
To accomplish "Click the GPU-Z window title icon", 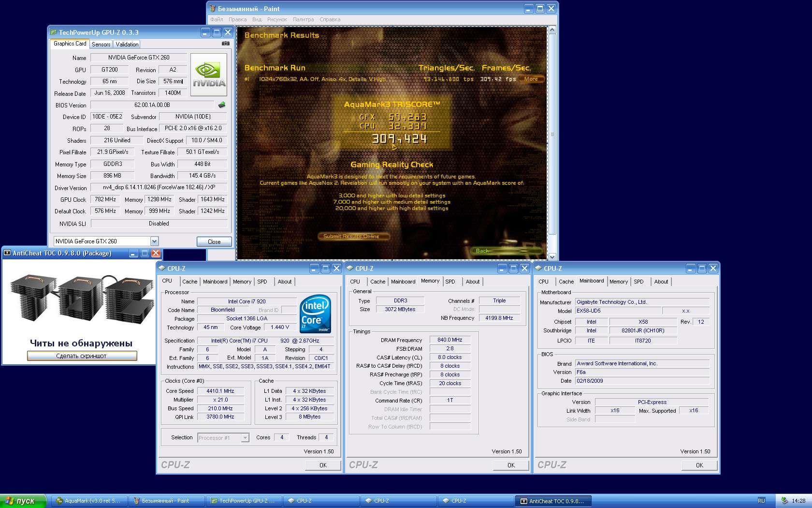I will pos(53,32).
